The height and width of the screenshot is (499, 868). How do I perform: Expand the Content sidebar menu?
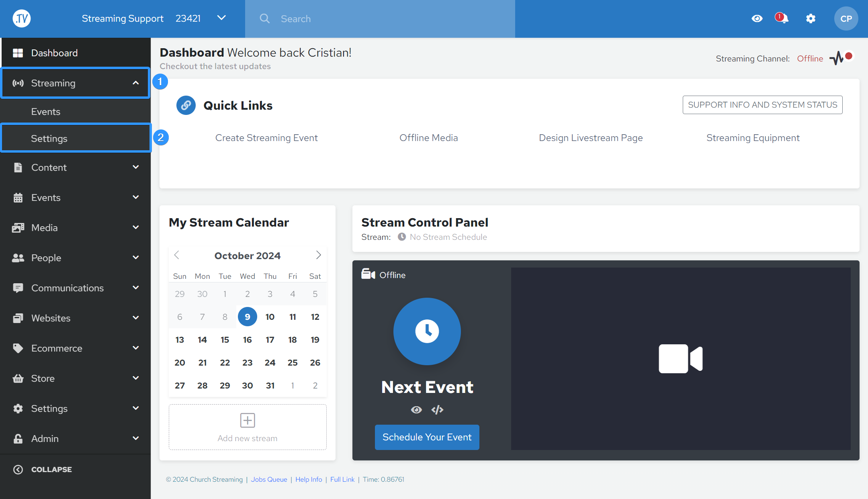pyautogui.click(x=76, y=168)
